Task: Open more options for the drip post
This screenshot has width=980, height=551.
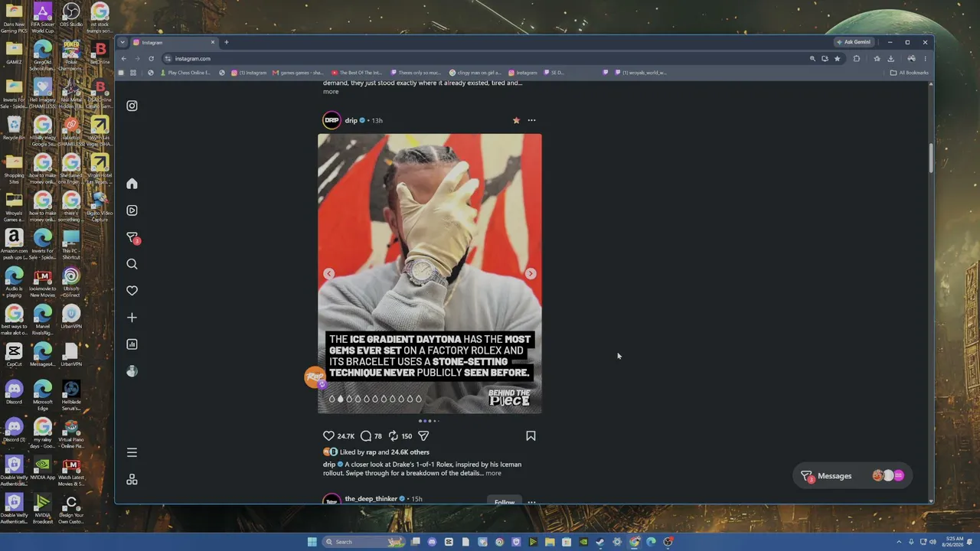Action: (x=531, y=120)
